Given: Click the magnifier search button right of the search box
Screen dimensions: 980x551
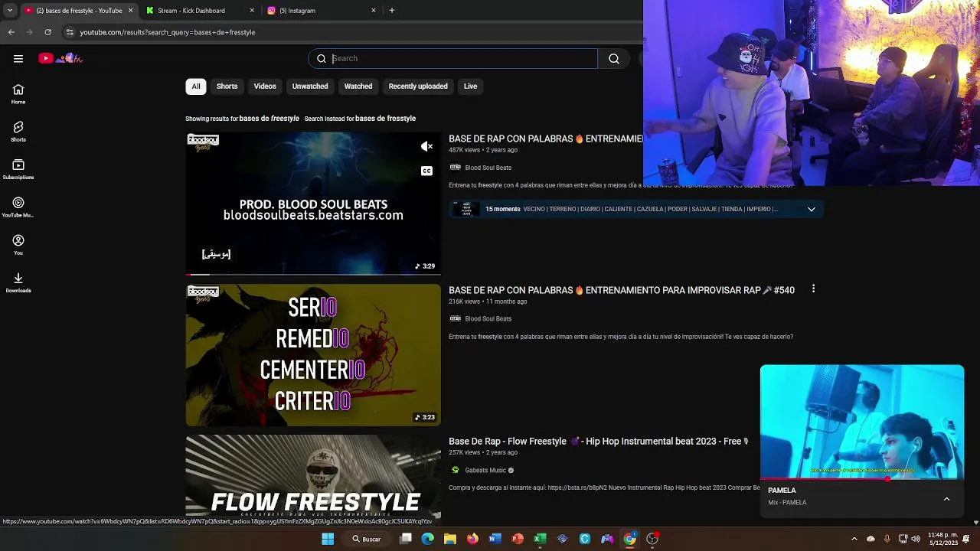Looking at the screenshot, I should coord(614,59).
